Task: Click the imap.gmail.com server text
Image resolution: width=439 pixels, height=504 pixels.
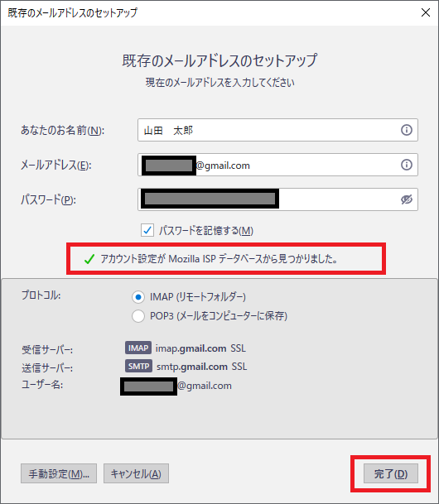Action: [191, 348]
